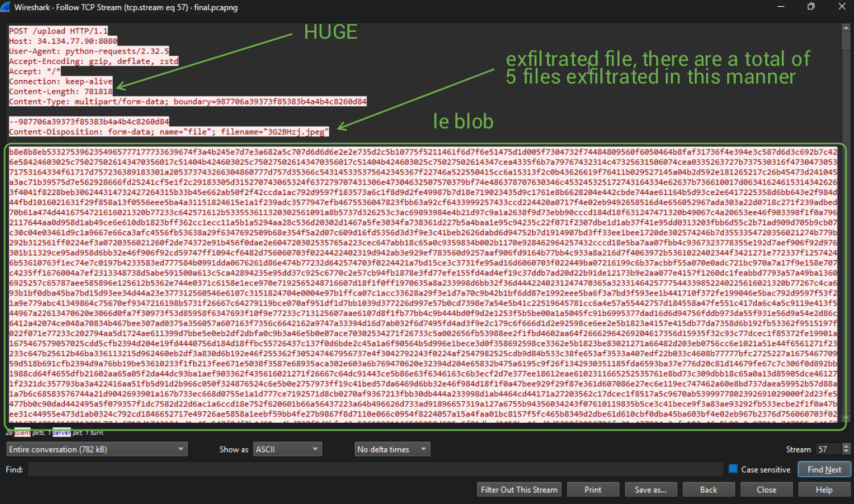Click the Stream number field showing 57
The height and width of the screenshot is (504, 854).
point(828,449)
